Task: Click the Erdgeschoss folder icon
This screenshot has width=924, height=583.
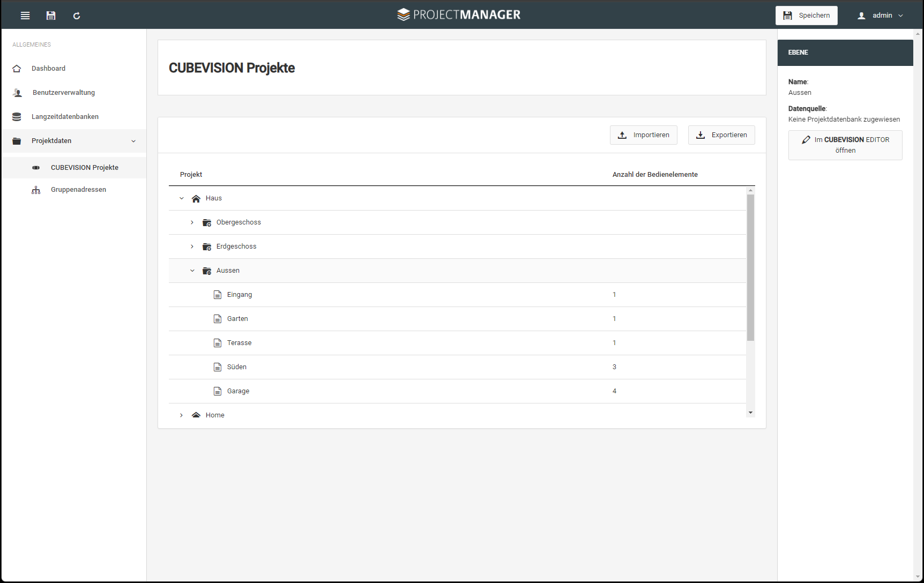Action: coord(207,246)
